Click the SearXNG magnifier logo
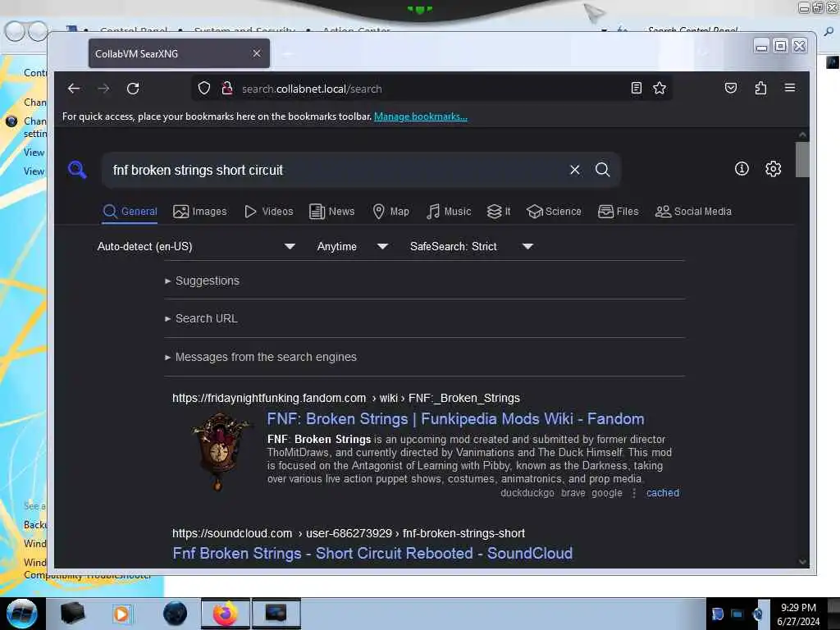This screenshot has height=630, width=840. point(77,170)
